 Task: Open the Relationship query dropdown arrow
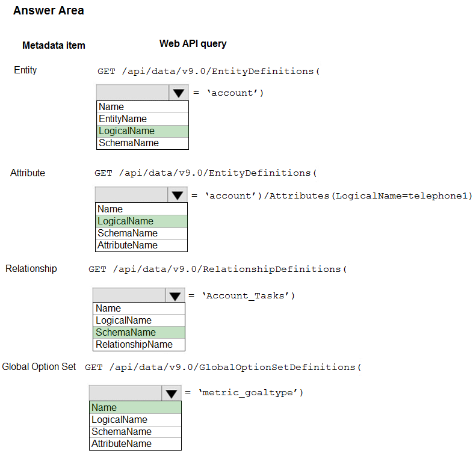(x=175, y=296)
